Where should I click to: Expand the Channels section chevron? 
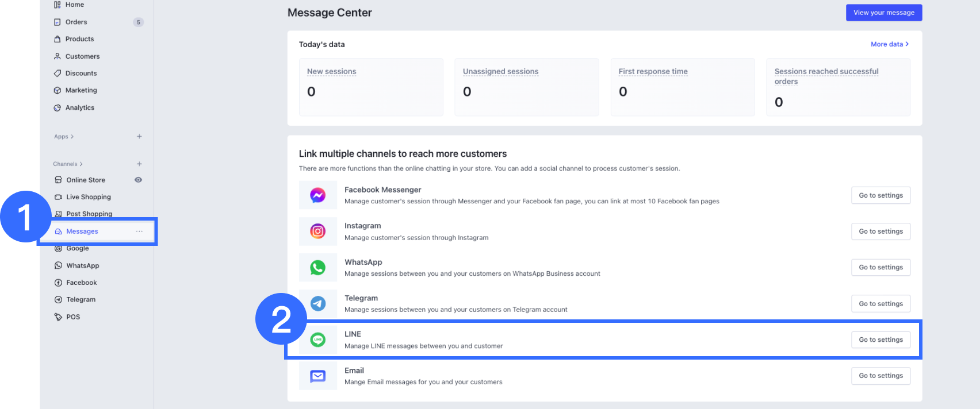[x=81, y=164]
